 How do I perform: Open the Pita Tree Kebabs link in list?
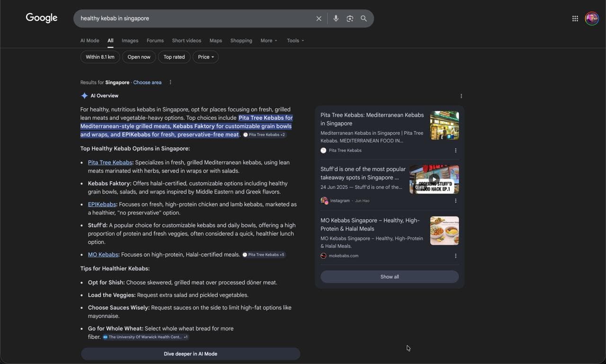pyautogui.click(x=110, y=162)
